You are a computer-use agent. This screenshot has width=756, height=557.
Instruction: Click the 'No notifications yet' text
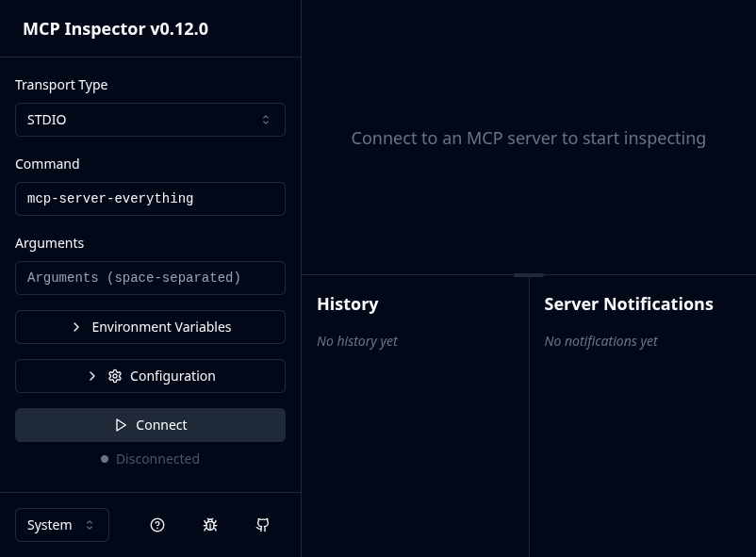click(x=600, y=341)
